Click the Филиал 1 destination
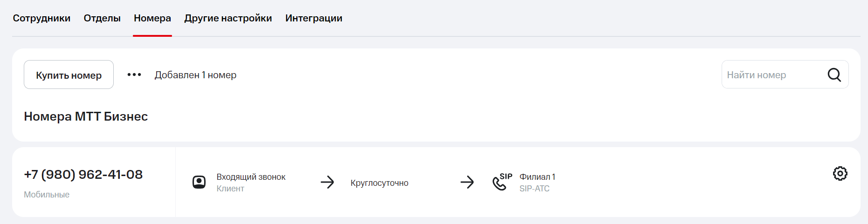 pyautogui.click(x=537, y=177)
